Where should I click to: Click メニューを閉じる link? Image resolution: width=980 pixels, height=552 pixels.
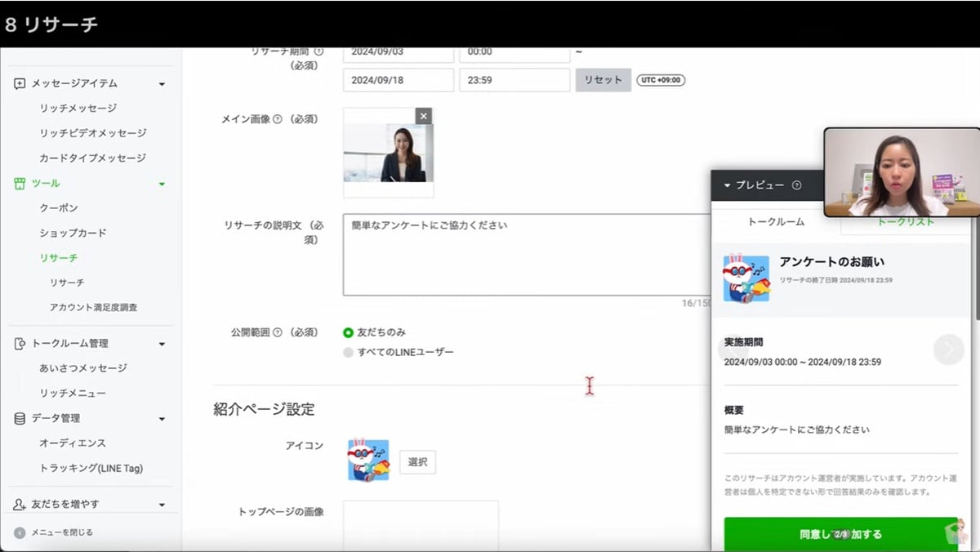pyautogui.click(x=62, y=532)
